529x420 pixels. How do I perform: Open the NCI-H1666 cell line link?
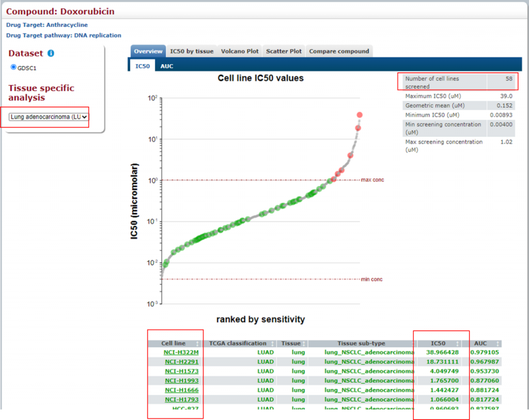181,390
